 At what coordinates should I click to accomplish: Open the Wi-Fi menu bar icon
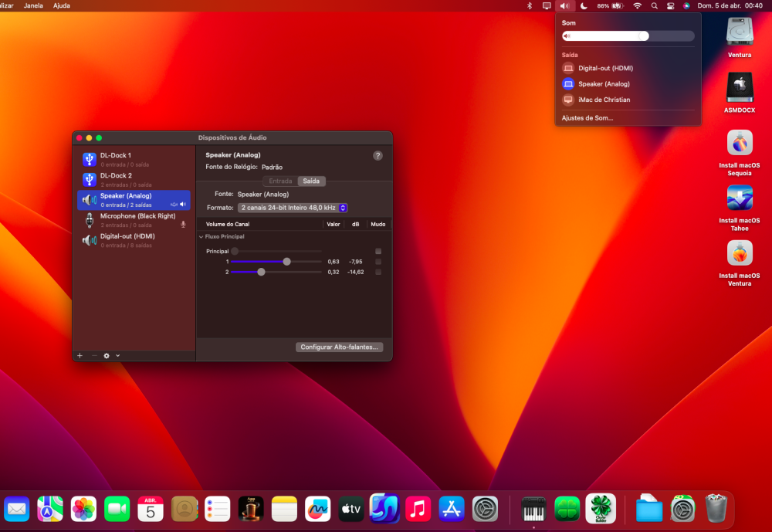pyautogui.click(x=637, y=6)
